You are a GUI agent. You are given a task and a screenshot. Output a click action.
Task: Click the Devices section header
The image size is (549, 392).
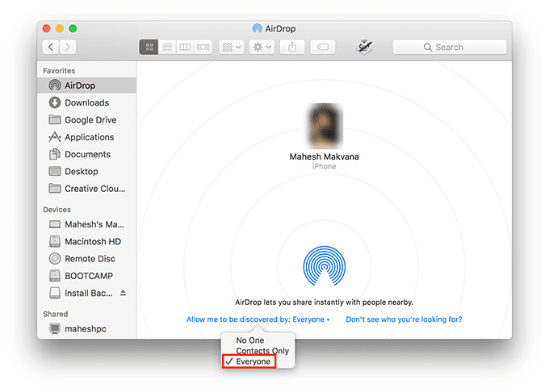pos(57,210)
